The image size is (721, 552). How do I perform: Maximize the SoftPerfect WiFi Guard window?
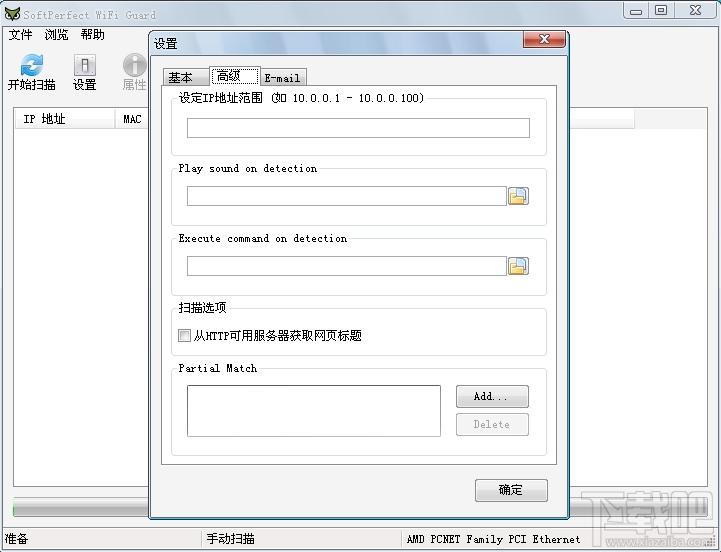[x=661, y=11]
